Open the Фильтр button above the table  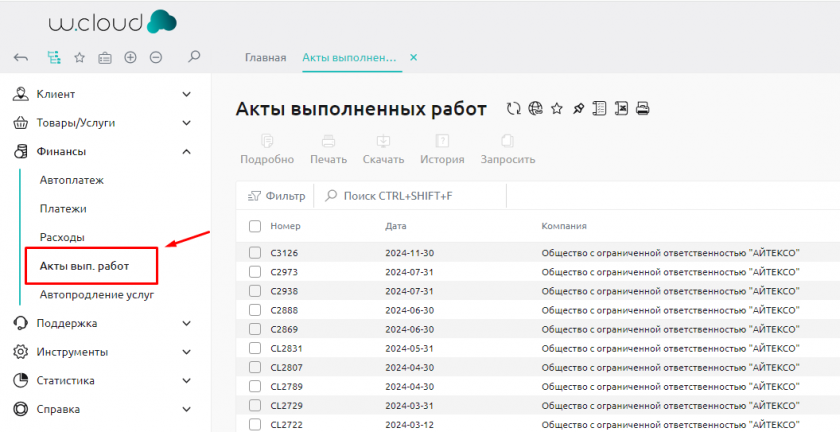(276, 196)
